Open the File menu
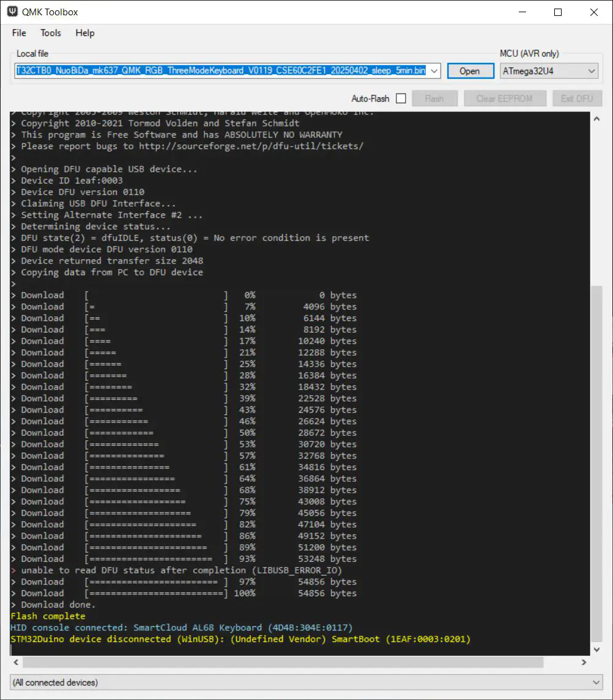 pos(19,33)
